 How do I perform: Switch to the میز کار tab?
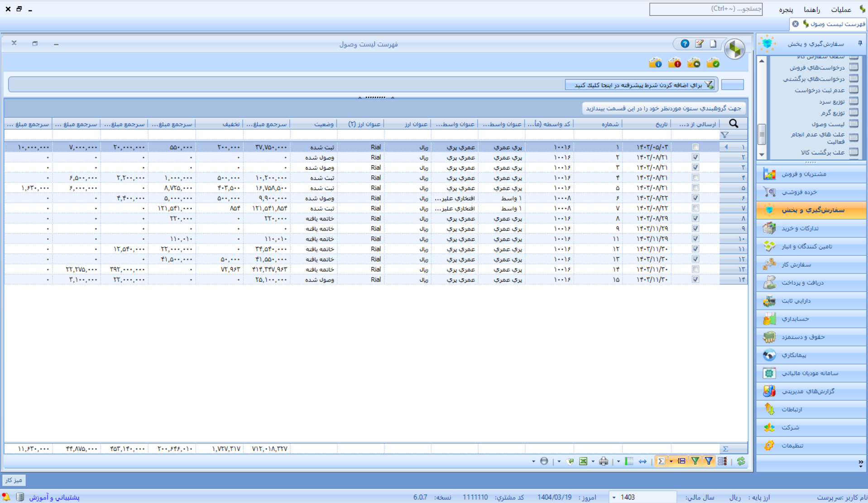[x=14, y=480]
